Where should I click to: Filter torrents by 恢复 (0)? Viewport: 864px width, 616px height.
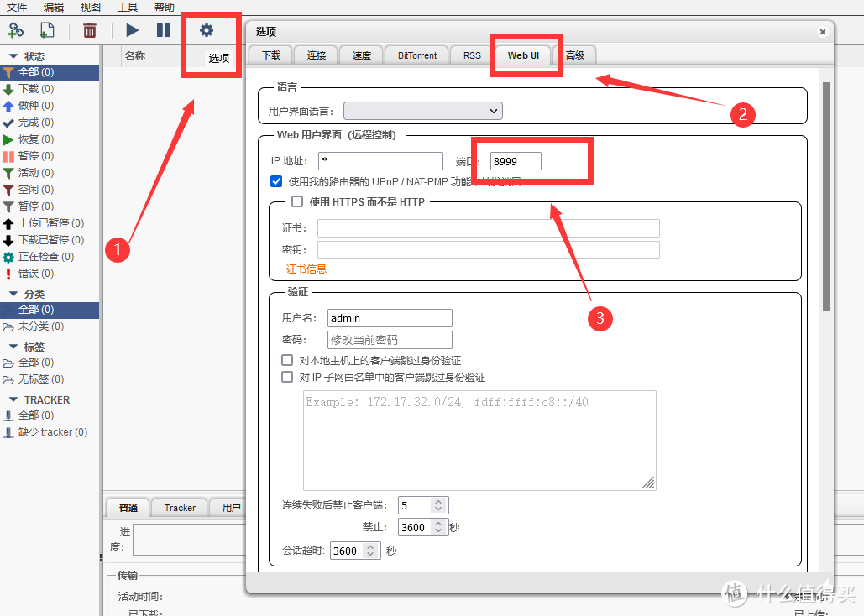click(x=36, y=139)
